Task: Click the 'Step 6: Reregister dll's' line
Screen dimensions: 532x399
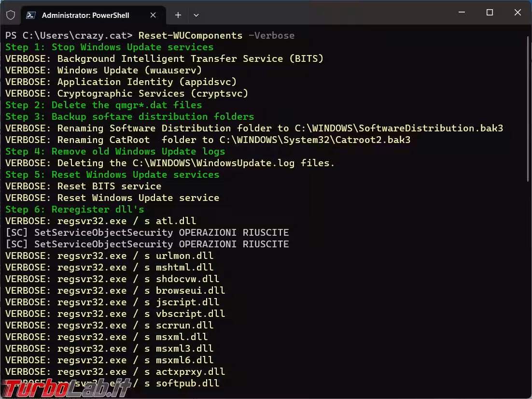Action: pyautogui.click(x=74, y=209)
